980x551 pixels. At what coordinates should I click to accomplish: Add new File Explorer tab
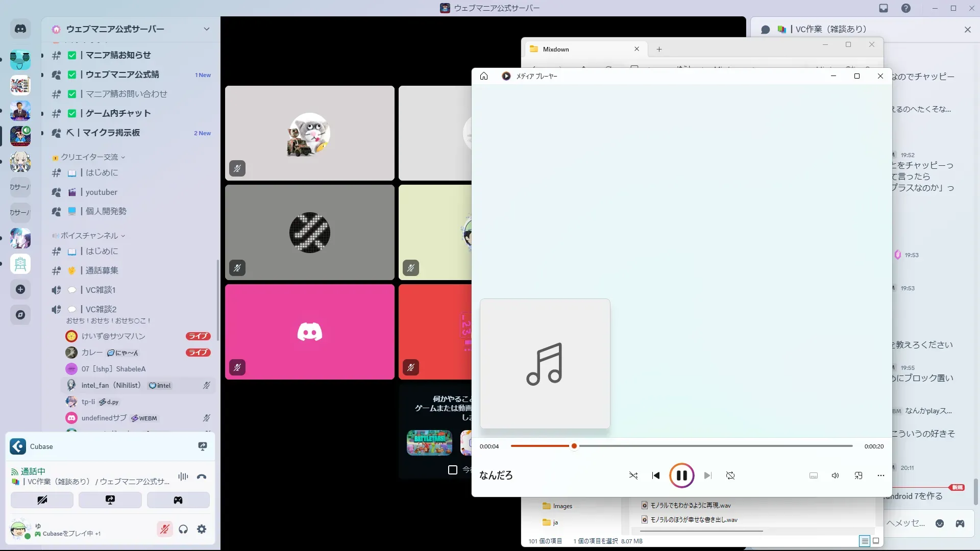[x=659, y=49]
